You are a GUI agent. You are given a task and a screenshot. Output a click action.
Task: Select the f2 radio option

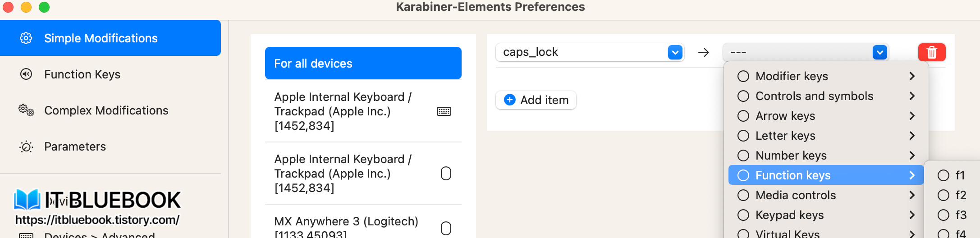pos(943,195)
